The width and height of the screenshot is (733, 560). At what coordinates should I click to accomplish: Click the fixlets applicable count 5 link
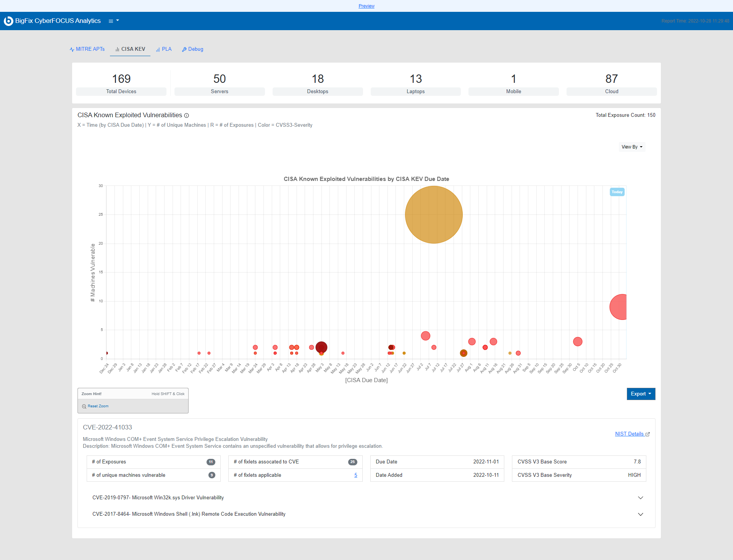[356, 475]
